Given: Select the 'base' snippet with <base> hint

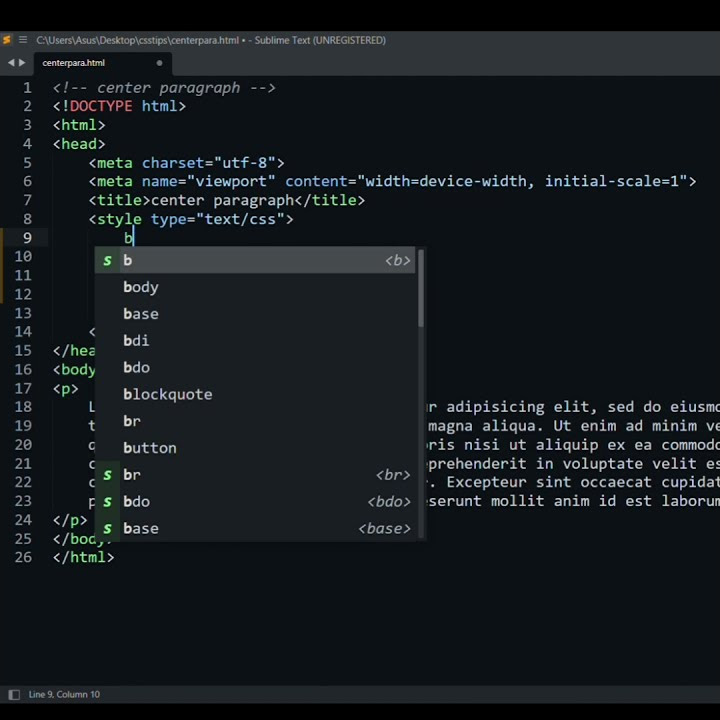Looking at the screenshot, I should pos(255,529).
